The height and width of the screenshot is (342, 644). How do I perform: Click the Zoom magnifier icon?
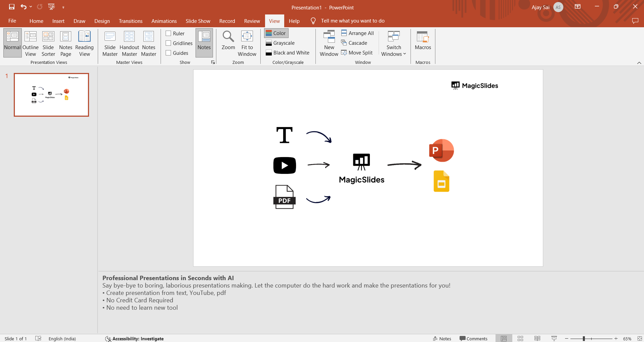pyautogui.click(x=228, y=37)
